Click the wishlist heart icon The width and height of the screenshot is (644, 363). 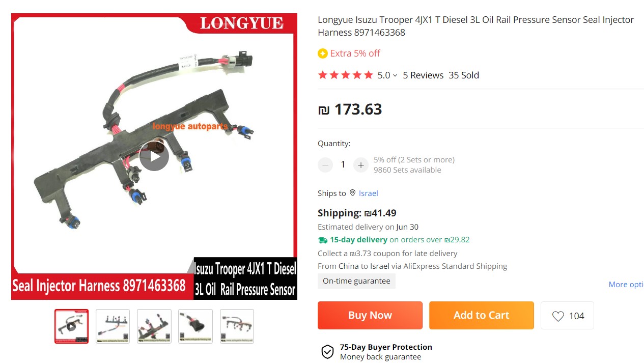click(558, 316)
